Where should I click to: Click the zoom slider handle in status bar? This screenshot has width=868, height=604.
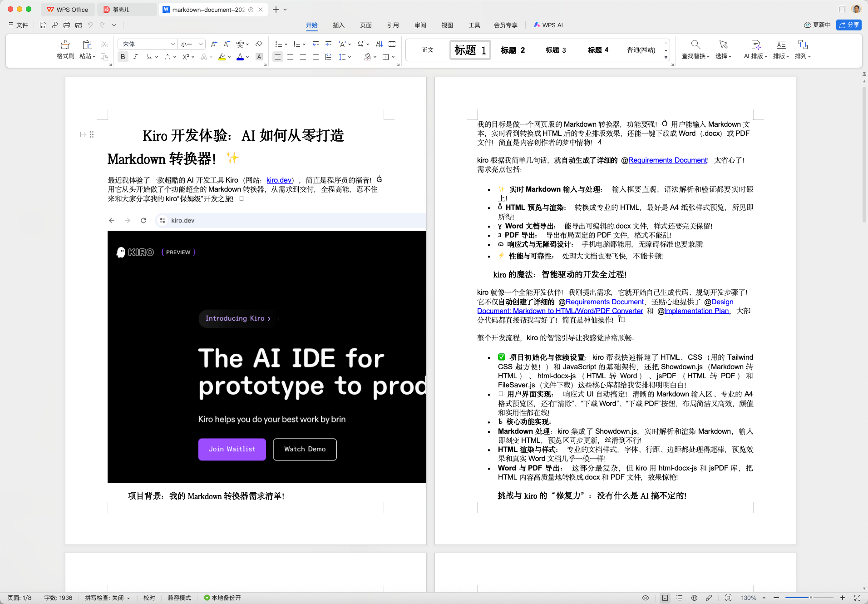(811, 598)
